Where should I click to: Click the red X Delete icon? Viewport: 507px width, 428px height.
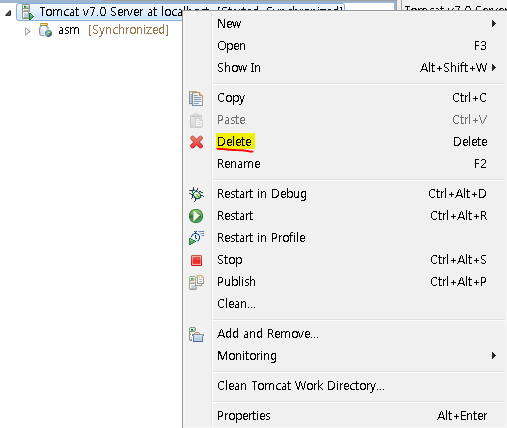coord(196,142)
